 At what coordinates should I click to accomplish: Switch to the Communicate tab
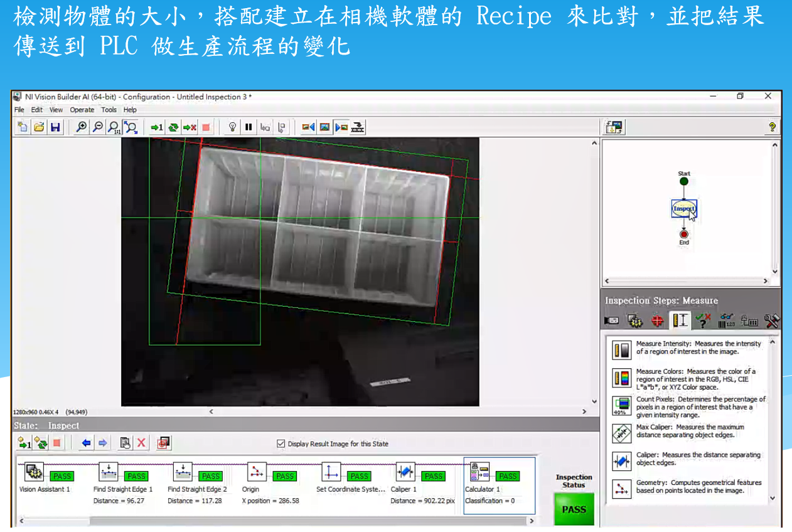pos(749,321)
